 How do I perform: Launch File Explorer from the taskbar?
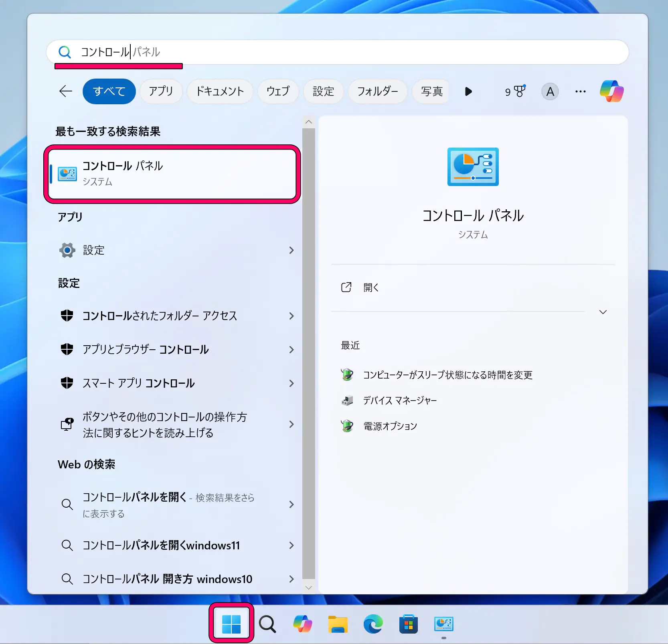tap(338, 624)
